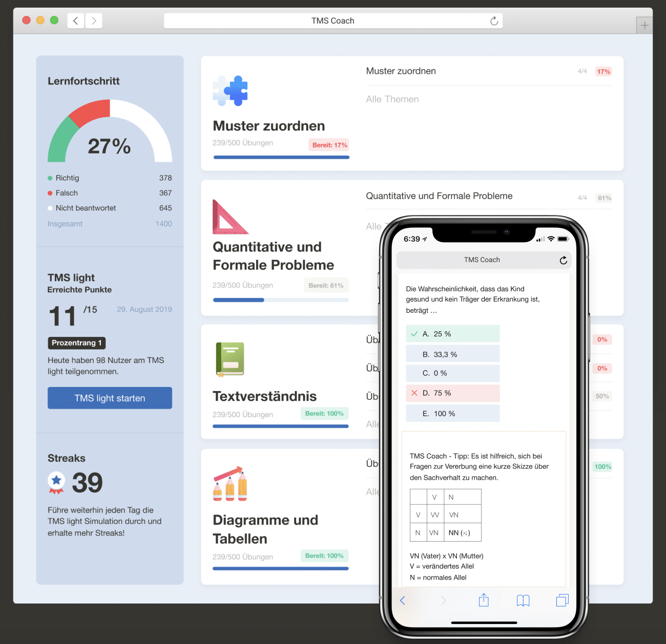
Task: Click the Bereit: 17% badge
Action: pos(329,145)
